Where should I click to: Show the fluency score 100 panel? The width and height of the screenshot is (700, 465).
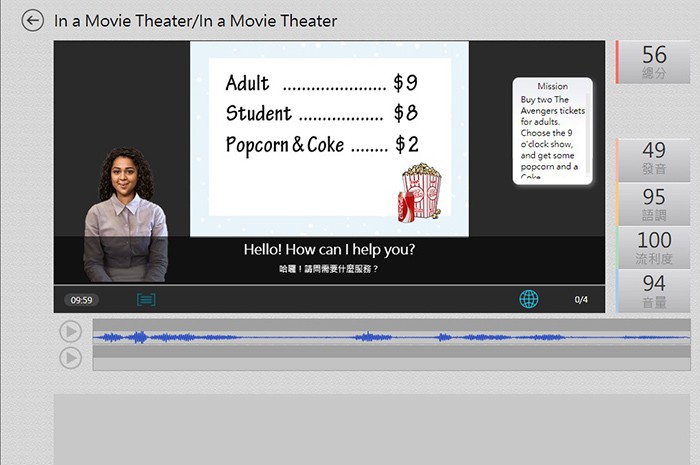click(x=653, y=247)
